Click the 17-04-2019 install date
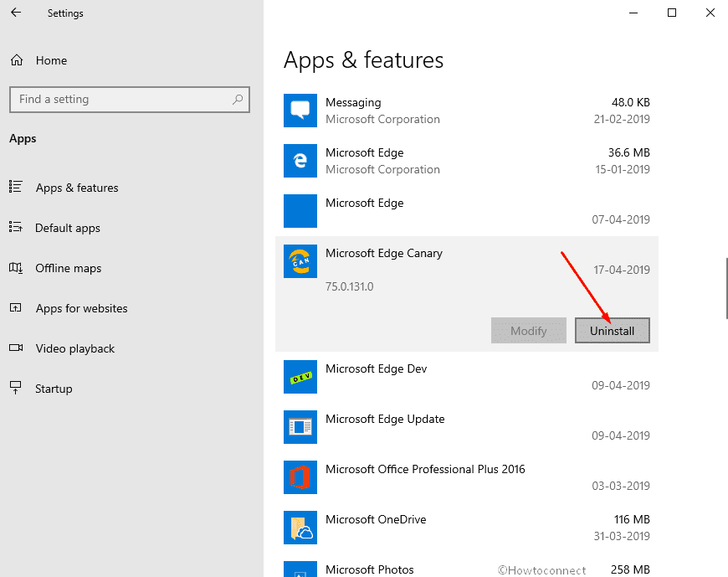 pyautogui.click(x=621, y=270)
